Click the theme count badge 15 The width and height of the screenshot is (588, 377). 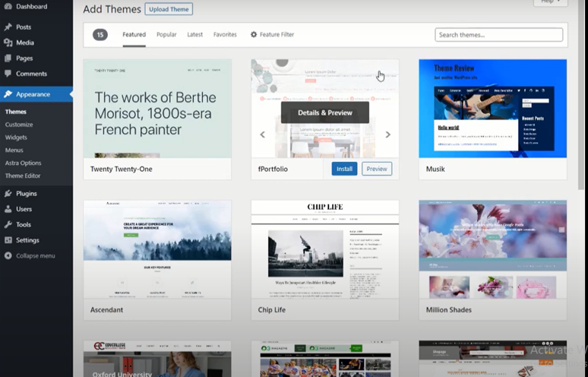coord(100,35)
